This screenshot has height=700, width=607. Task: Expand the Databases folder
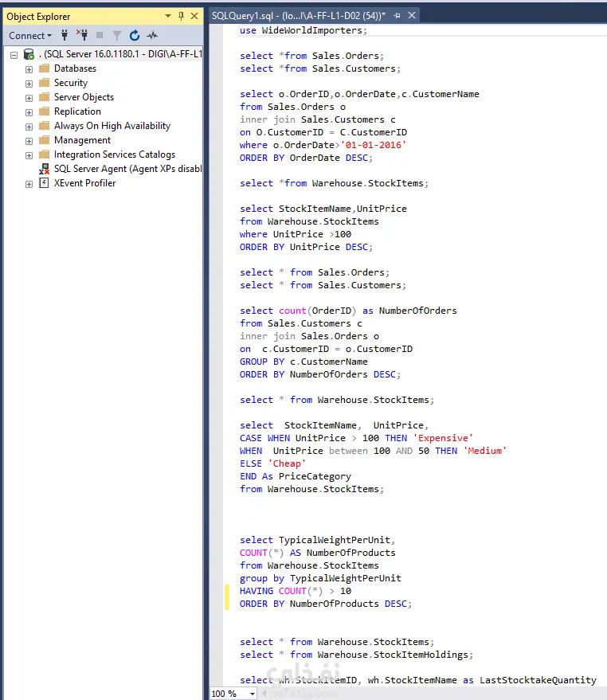click(29, 69)
